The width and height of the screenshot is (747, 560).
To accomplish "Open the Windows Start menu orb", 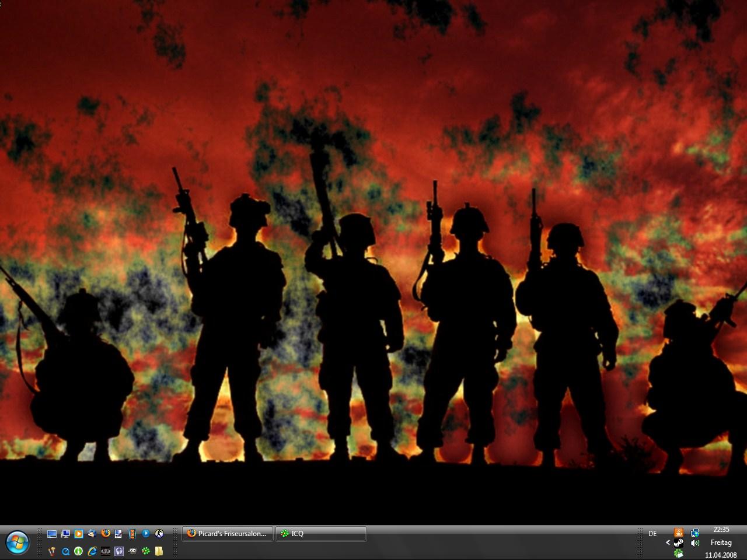I will [17, 543].
